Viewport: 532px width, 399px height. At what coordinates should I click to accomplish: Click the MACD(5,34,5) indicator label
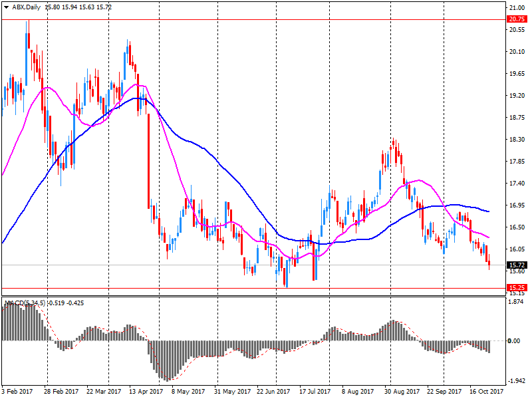point(26,303)
